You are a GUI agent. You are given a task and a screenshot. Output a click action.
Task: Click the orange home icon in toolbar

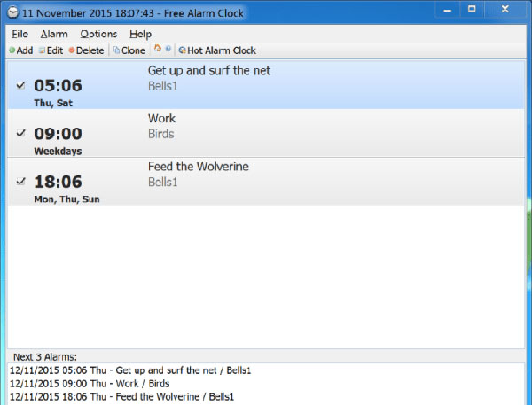tap(158, 50)
